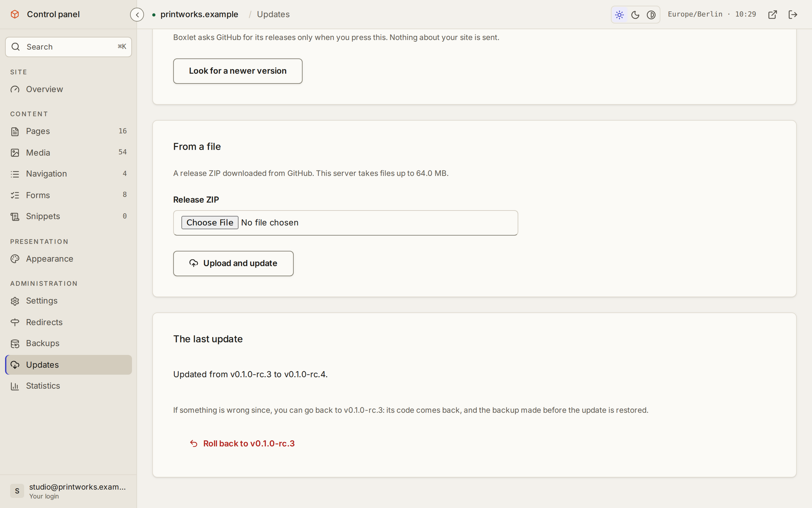Screen dimensions: 812x508
Task: Click the studio@printworks login account entry
Action: (x=69, y=491)
